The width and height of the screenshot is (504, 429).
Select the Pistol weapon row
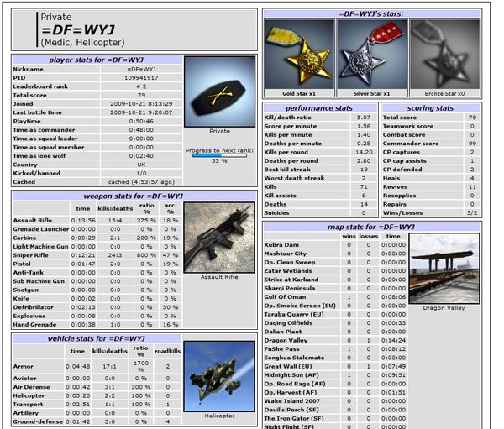(97, 264)
